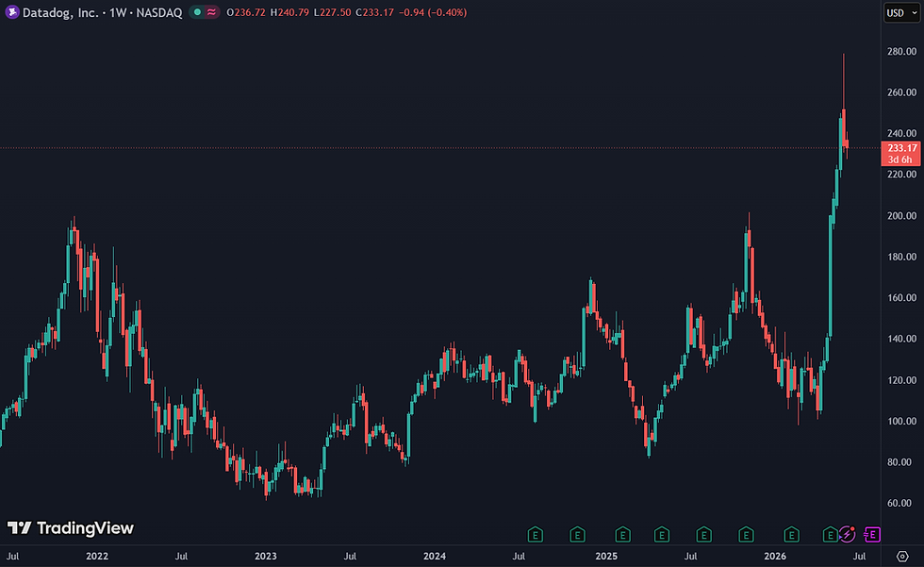Click the 2024 time axis label

435,556
